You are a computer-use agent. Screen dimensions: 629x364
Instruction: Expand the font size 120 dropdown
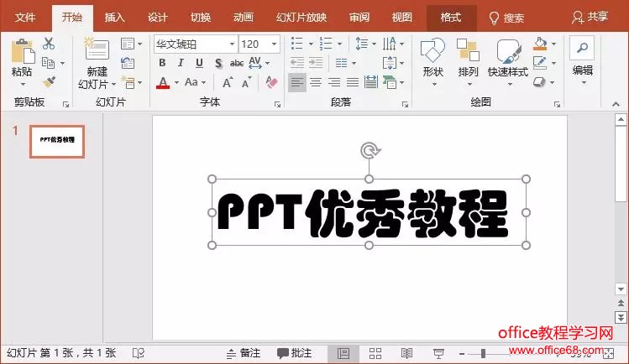[274, 44]
